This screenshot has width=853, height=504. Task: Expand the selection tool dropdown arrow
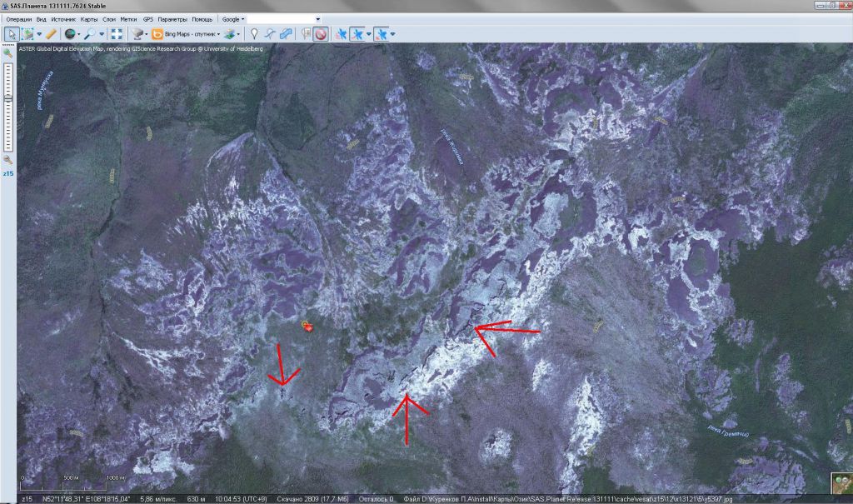[38, 34]
